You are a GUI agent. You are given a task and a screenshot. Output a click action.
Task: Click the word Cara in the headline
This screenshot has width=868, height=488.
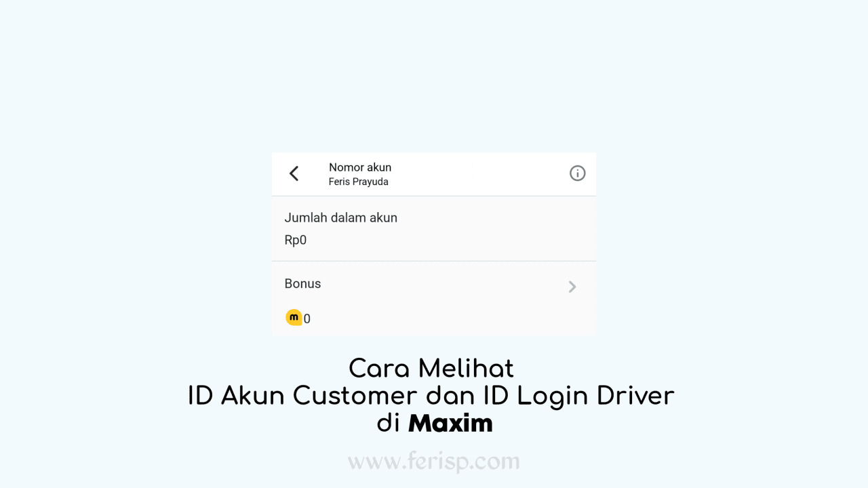click(379, 369)
